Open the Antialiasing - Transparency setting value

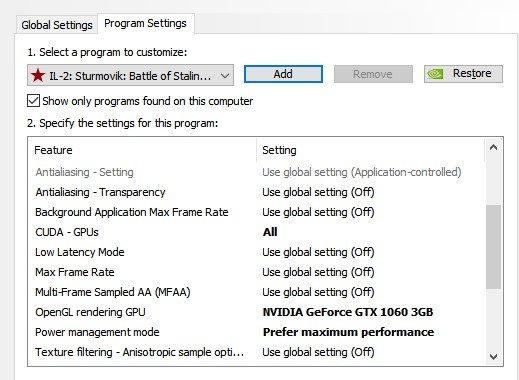pyautogui.click(x=318, y=192)
